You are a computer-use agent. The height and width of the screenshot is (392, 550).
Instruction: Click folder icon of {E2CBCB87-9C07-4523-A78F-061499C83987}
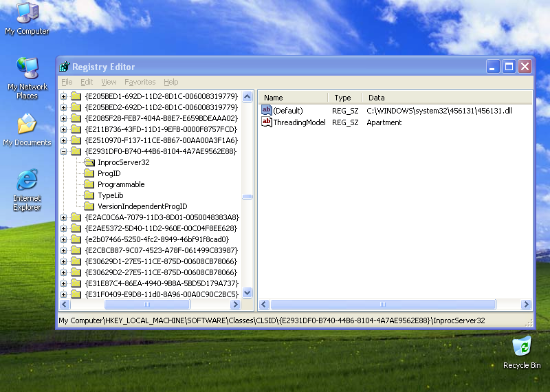coord(76,250)
